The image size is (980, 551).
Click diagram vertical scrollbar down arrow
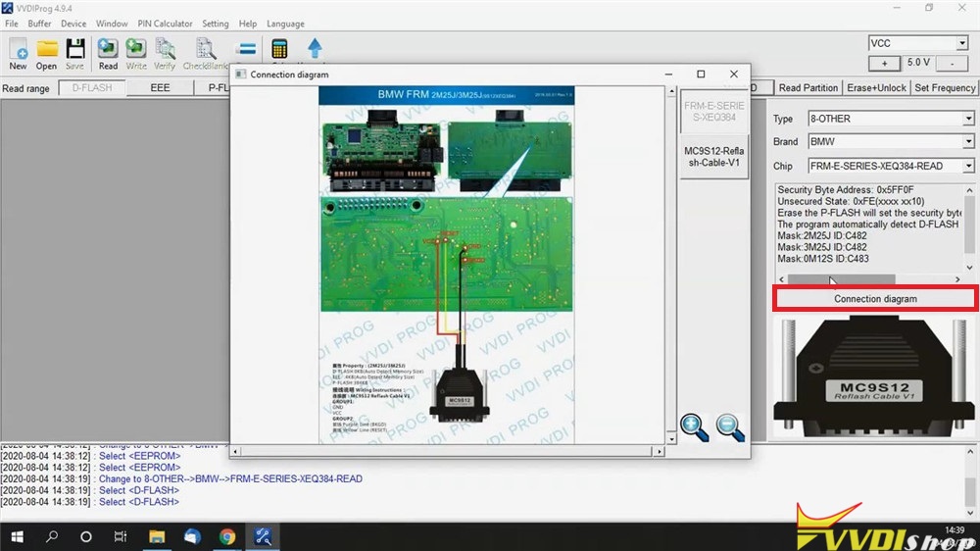[672, 439]
